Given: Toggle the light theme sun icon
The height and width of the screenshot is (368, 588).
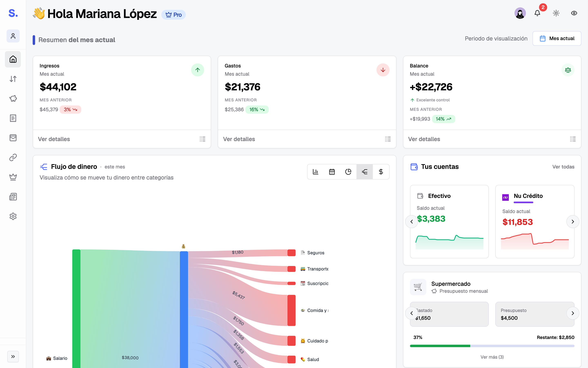Looking at the screenshot, I should [x=556, y=13].
